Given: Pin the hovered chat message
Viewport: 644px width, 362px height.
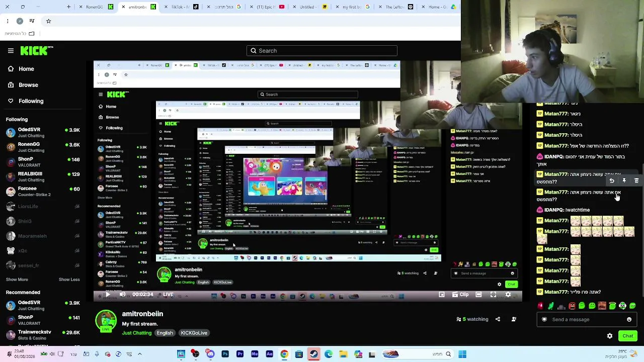Looking at the screenshot, I should coord(624,180).
